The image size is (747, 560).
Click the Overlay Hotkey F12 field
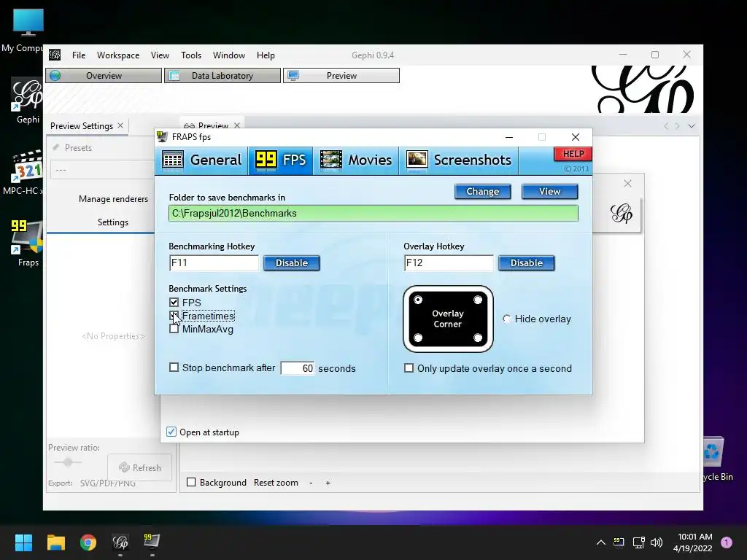click(x=449, y=262)
